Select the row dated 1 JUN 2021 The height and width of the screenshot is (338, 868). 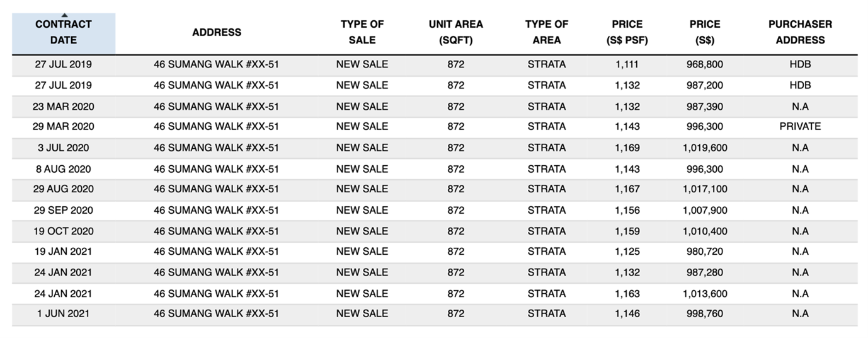point(435,313)
